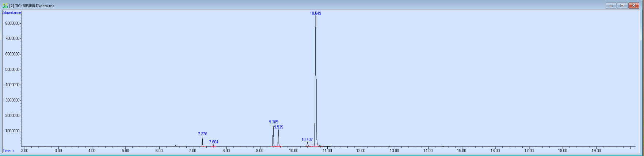The width and height of the screenshot is (644, 156).
Task: Select the peak labeled 9.539
Action: (x=278, y=127)
